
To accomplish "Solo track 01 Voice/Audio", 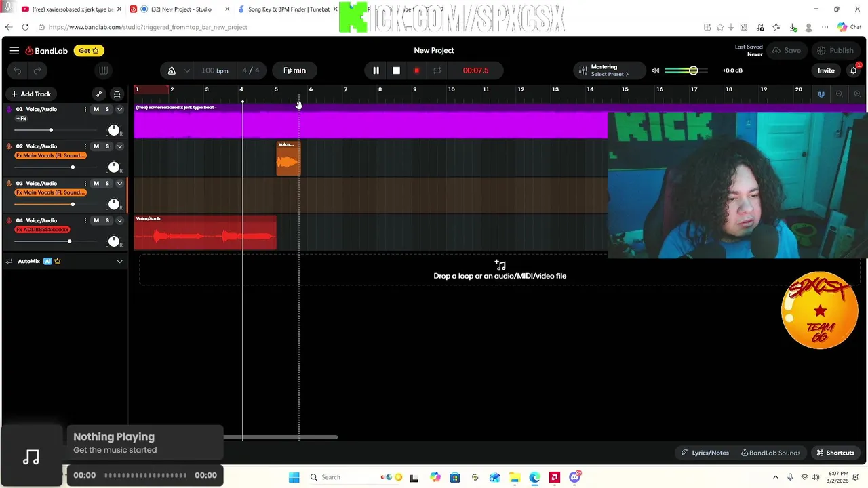I will (x=107, y=109).
